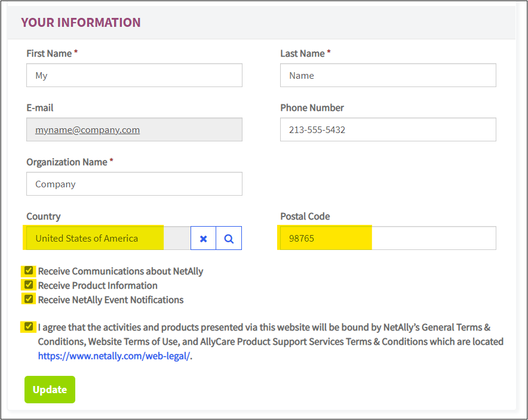
Task: Click into the Phone Number field
Action: tap(388, 129)
